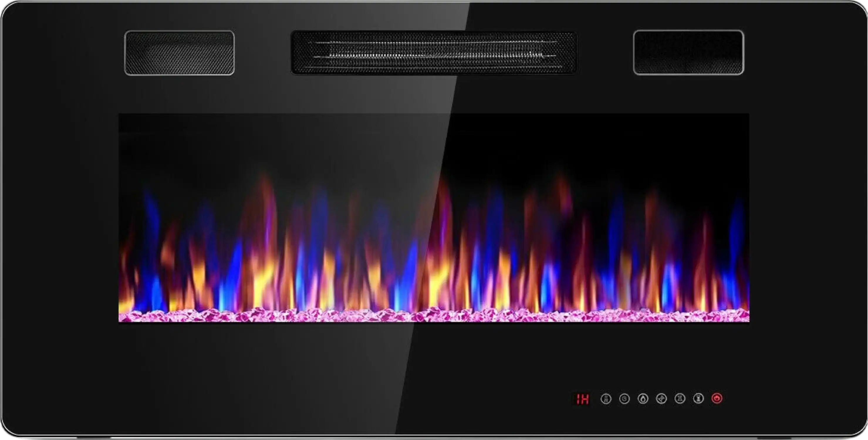Tap the fan-shaped heater icon

click(661, 399)
